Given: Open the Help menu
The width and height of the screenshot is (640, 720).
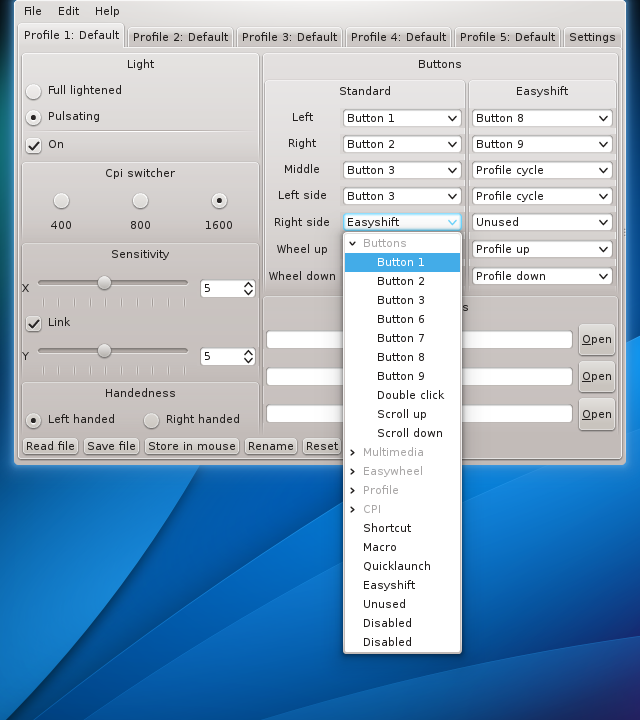Looking at the screenshot, I should 107,11.
